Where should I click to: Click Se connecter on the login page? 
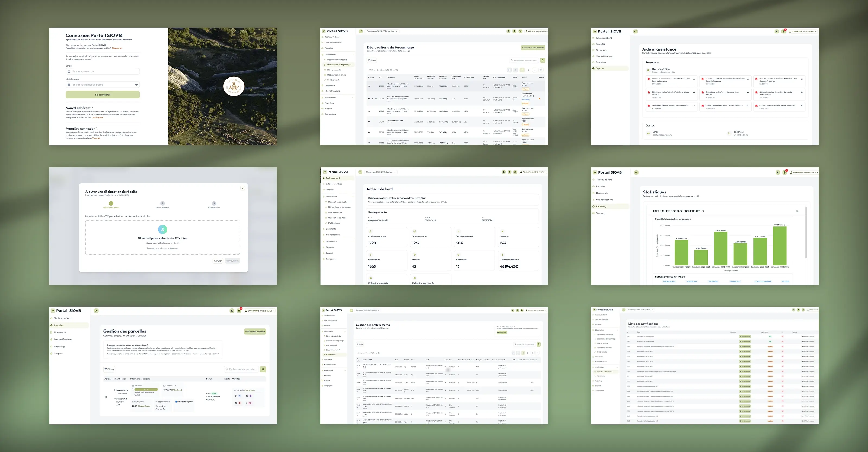[103, 95]
